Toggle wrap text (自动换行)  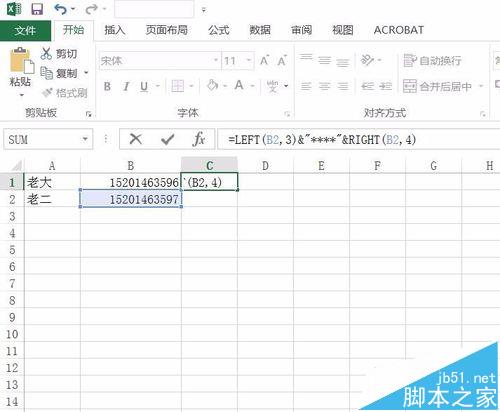[433, 61]
